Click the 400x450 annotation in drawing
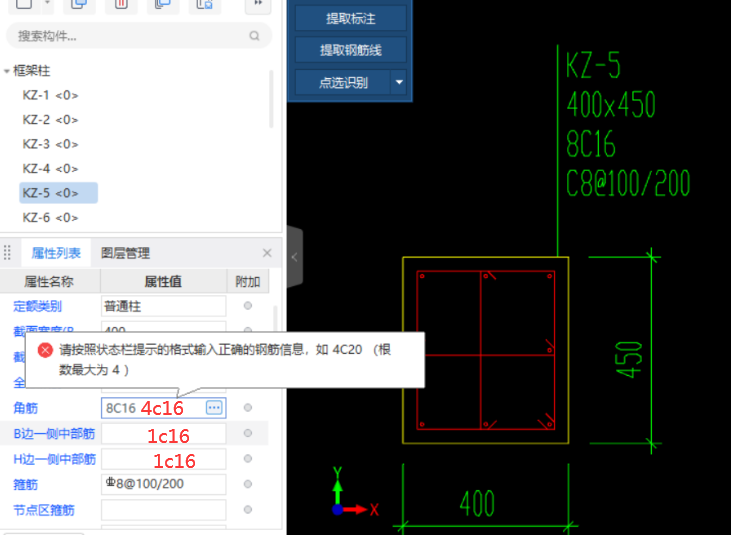 click(x=611, y=104)
